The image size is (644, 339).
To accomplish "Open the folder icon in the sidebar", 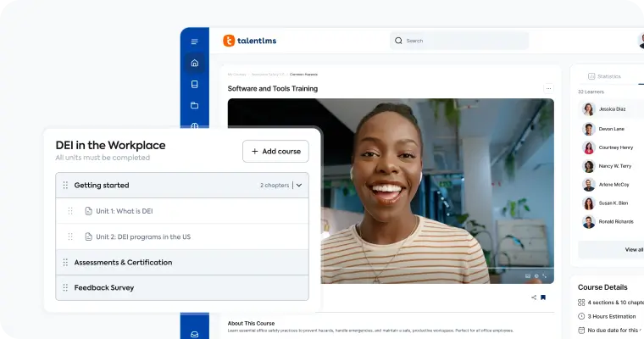I will pyautogui.click(x=195, y=106).
